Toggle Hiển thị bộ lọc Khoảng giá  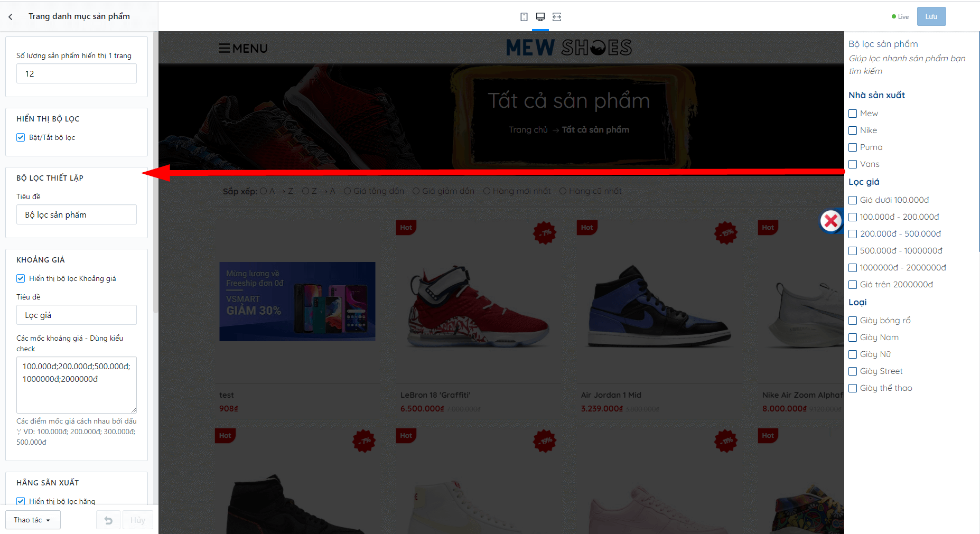[21, 278]
